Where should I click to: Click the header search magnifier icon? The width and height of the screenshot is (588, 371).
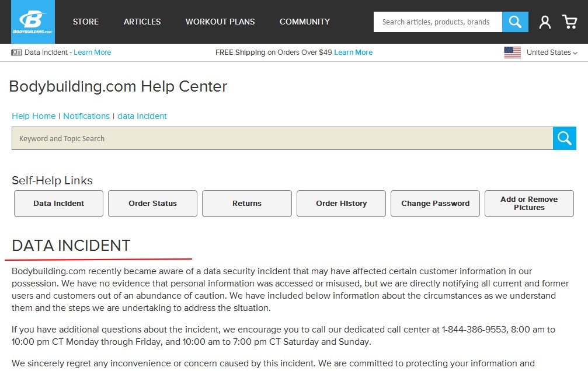click(x=515, y=22)
